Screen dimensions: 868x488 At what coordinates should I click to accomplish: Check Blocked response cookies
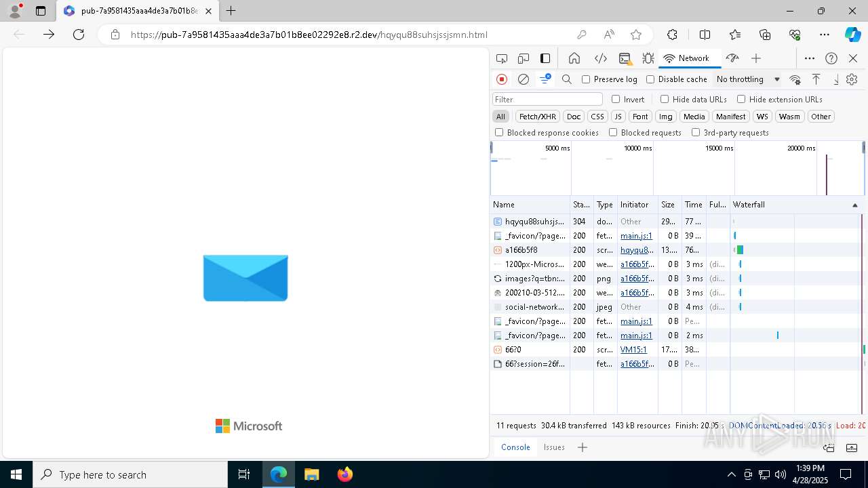click(x=499, y=132)
